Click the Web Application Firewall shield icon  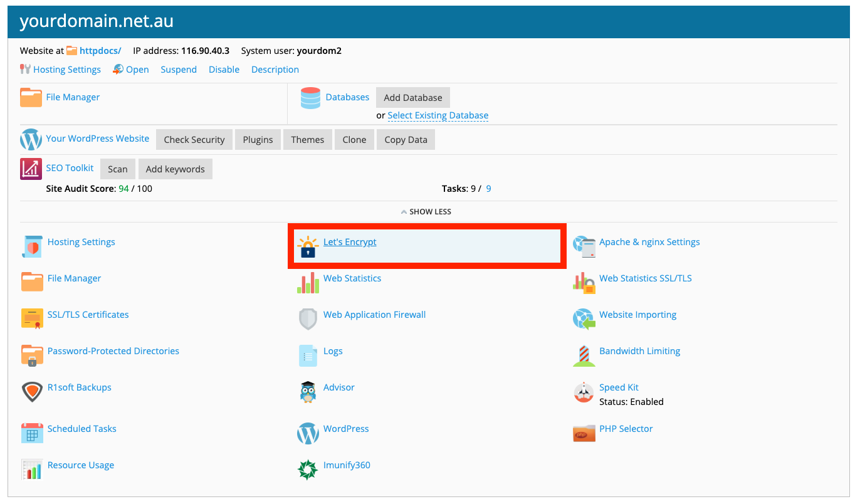pyautogui.click(x=308, y=319)
